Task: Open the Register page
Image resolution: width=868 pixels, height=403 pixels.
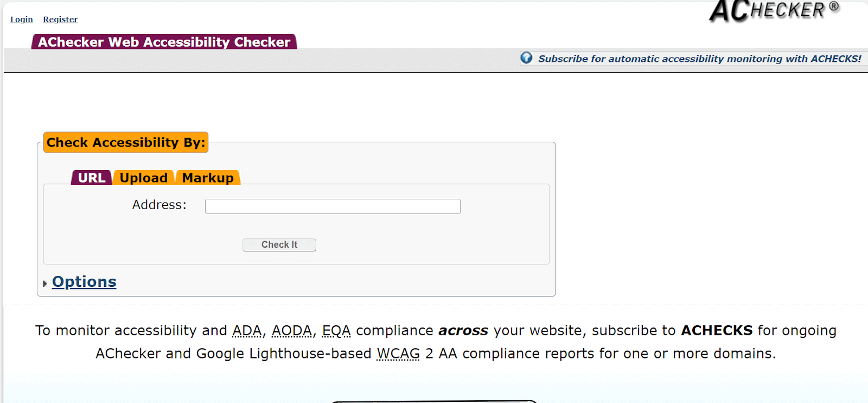Action: click(60, 19)
